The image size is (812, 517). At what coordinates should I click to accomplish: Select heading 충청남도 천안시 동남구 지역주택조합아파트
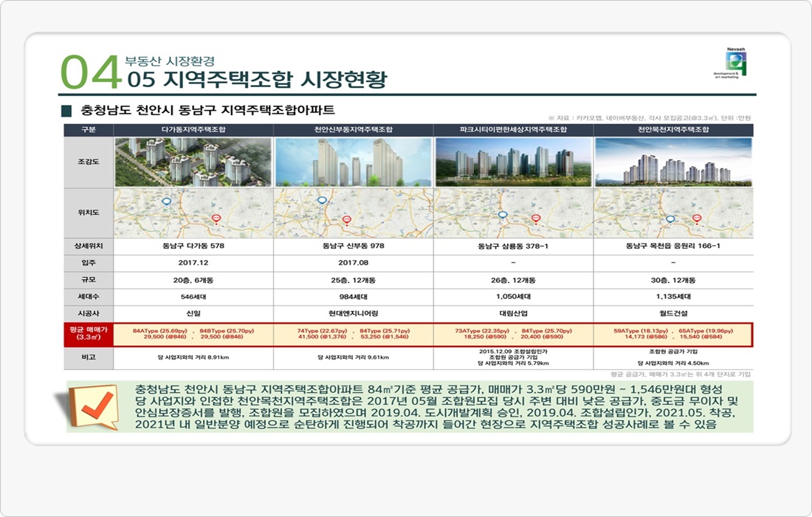click(x=207, y=110)
